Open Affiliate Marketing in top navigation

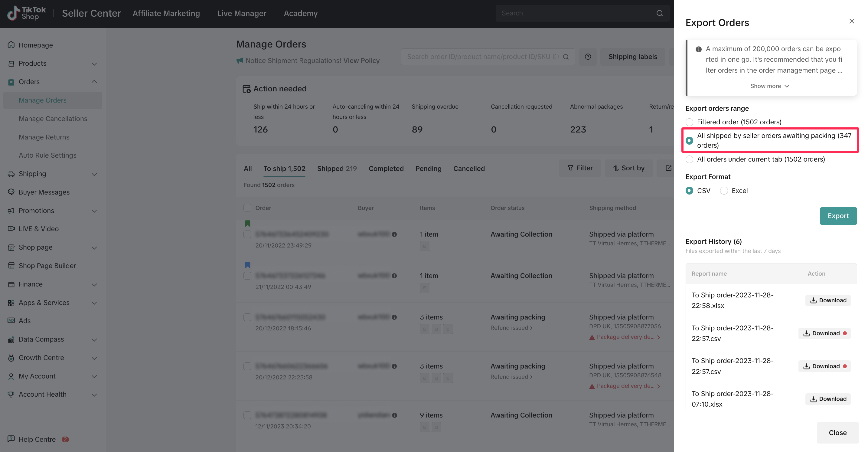pyautogui.click(x=166, y=13)
